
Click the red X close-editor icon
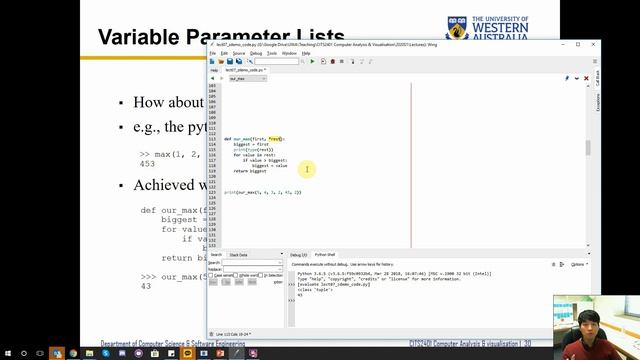tap(587, 78)
